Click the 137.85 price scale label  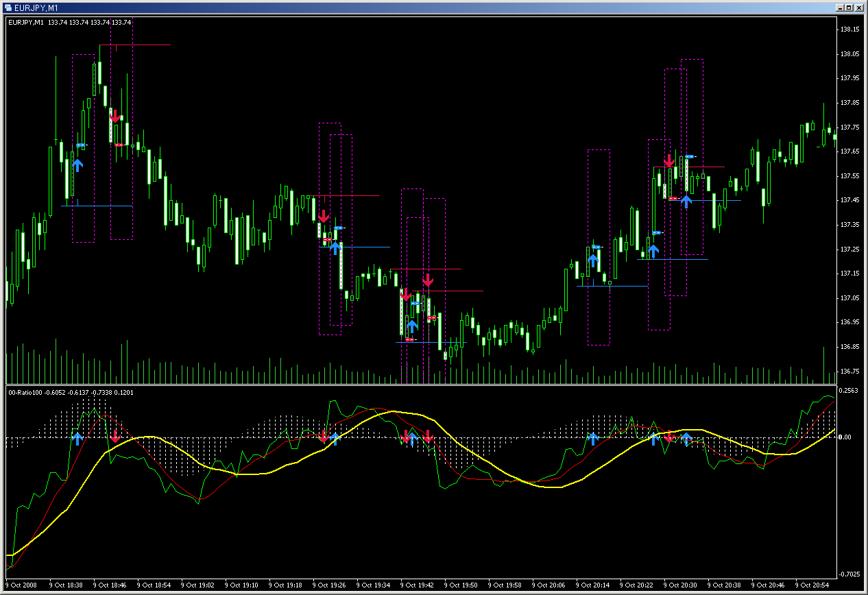[x=850, y=102]
